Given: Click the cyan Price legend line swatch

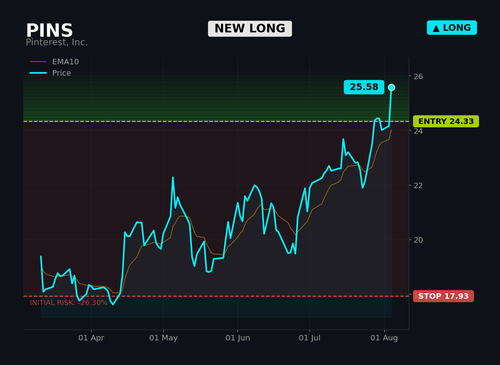Looking at the screenshot, I should (x=38, y=73).
